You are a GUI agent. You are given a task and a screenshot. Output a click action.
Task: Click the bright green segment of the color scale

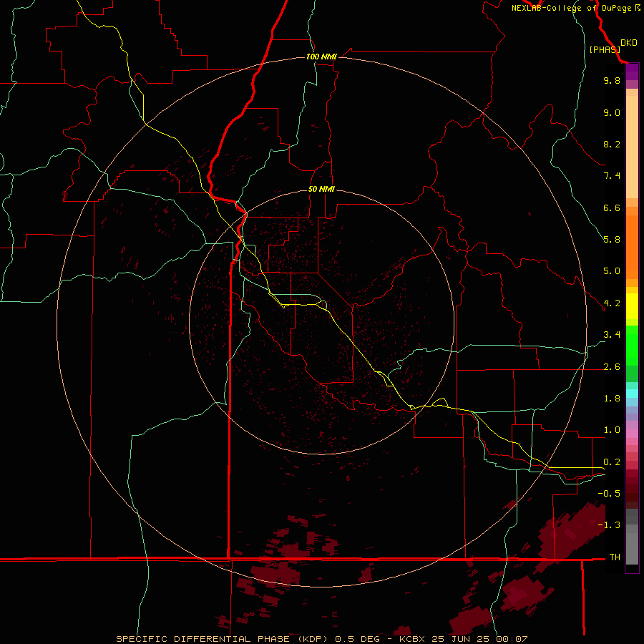(x=632, y=345)
